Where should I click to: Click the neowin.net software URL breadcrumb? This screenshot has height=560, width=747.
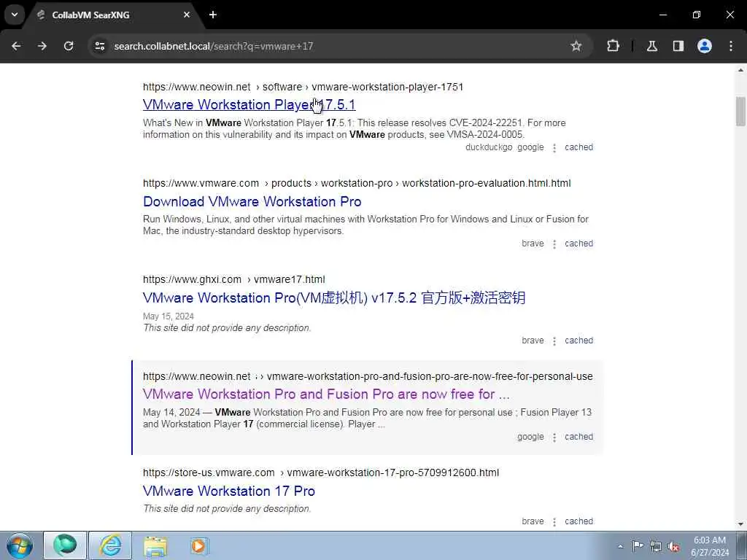303,87
